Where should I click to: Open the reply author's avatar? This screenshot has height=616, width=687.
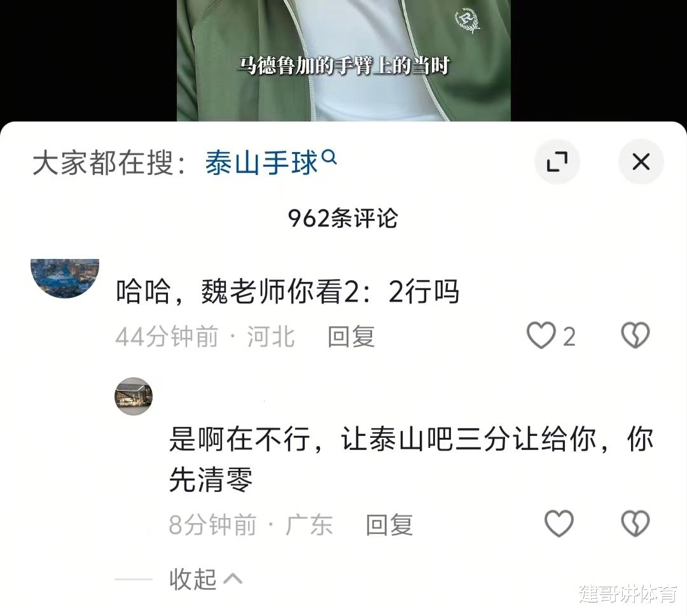point(134,396)
